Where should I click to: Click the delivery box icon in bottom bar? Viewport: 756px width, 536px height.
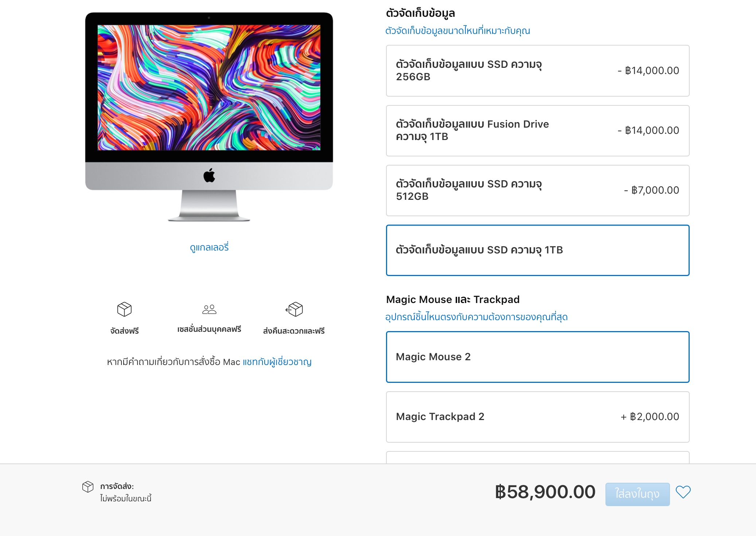[88, 486]
